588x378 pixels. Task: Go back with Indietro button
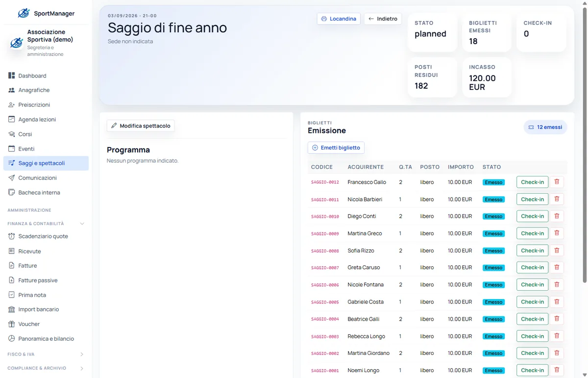coord(383,19)
